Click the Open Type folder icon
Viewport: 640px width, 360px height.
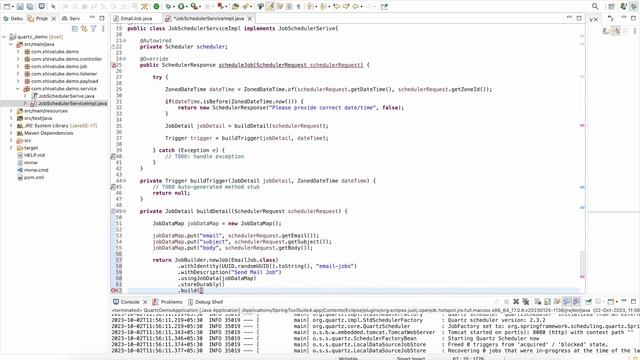(236, 7)
